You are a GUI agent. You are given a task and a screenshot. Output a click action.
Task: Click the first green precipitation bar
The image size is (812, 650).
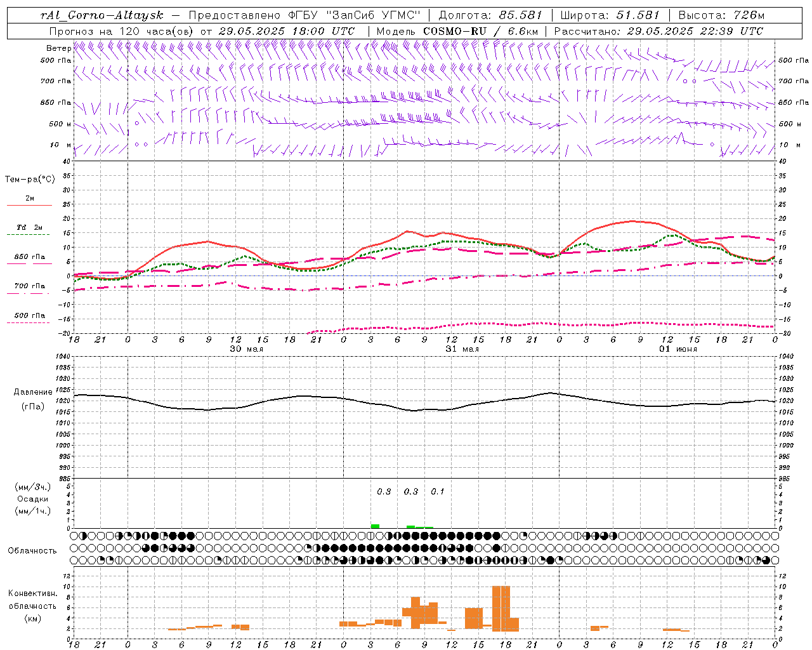pos(375,526)
